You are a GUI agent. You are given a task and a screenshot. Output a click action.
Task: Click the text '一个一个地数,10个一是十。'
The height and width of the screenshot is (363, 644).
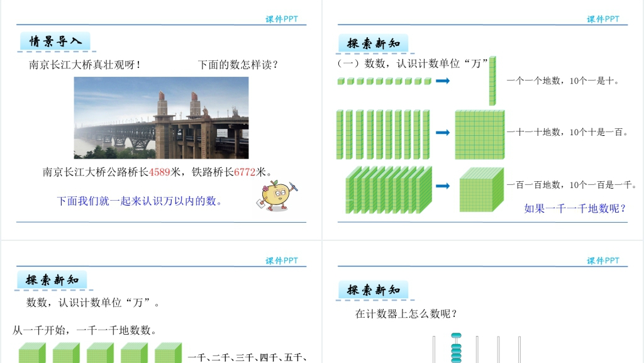[563, 81]
